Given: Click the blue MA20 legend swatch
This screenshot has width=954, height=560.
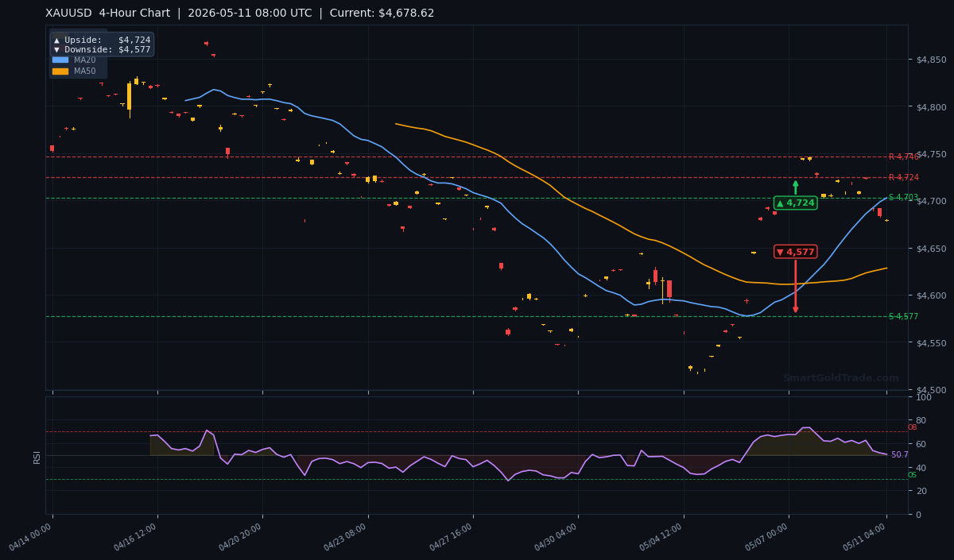Looking at the screenshot, I should click(x=60, y=60).
